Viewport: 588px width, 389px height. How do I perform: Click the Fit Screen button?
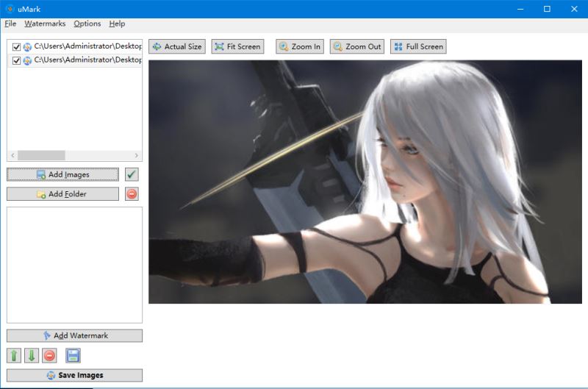(x=237, y=46)
